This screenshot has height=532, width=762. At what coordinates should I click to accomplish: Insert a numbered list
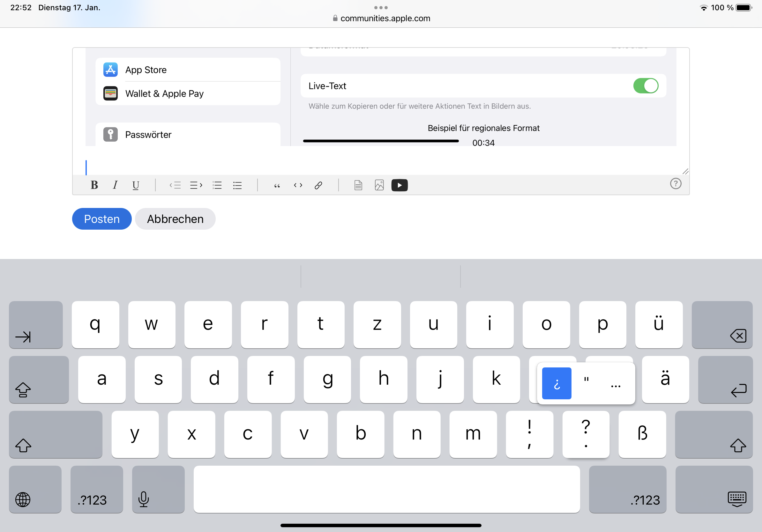[x=217, y=185]
